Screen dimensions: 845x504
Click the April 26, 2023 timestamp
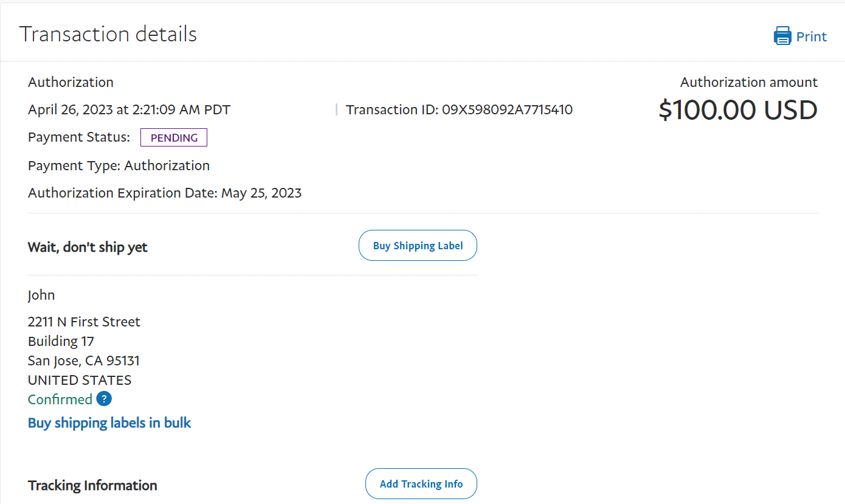pyautogui.click(x=129, y=110)
